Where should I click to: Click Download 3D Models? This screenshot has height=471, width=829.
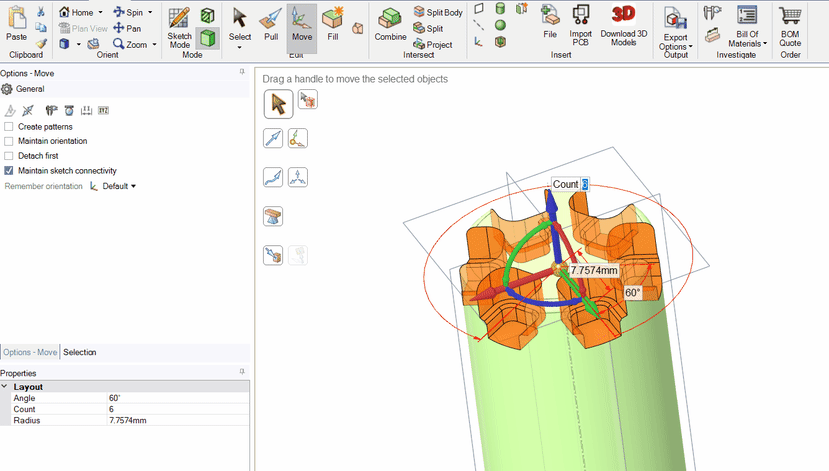coord(623,25)
